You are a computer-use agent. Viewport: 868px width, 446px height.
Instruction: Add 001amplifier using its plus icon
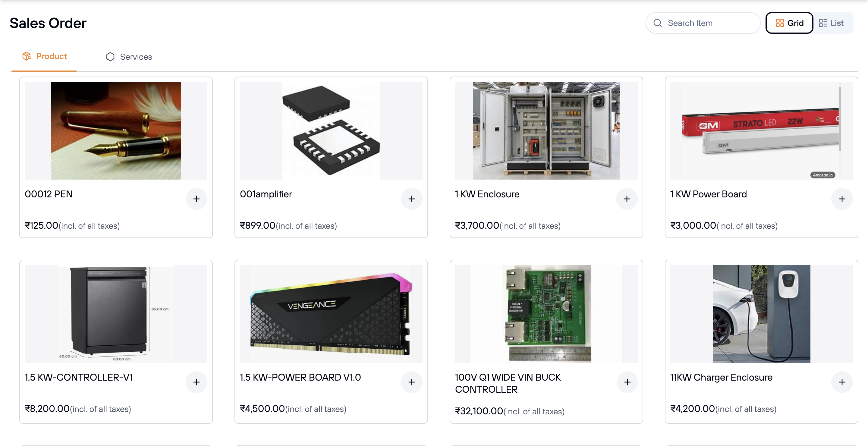(411, 199)
